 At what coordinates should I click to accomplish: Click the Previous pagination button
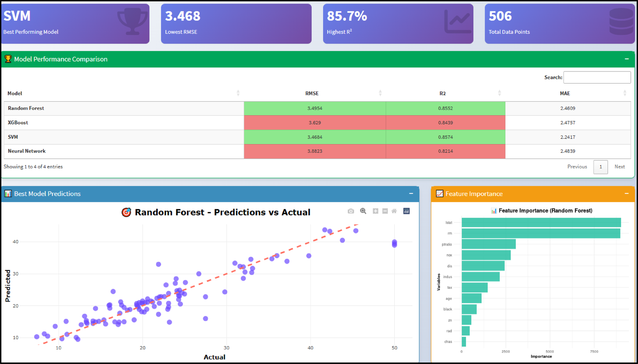[x=577, y=167]
